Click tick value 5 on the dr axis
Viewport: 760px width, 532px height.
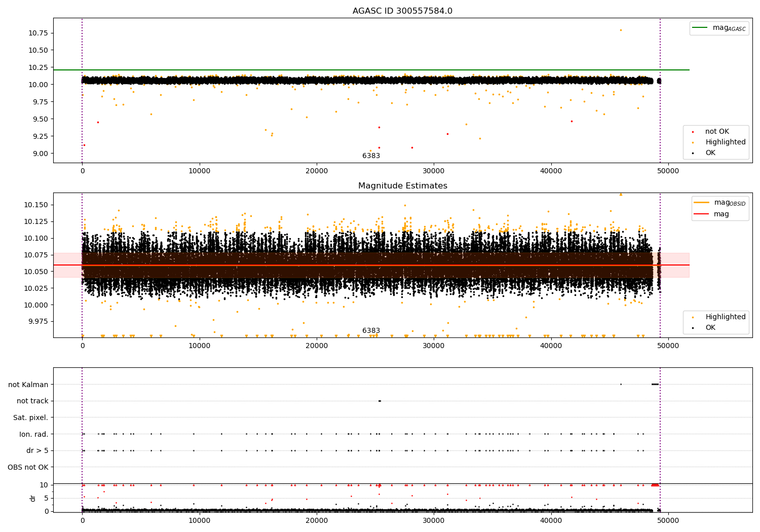46,498
